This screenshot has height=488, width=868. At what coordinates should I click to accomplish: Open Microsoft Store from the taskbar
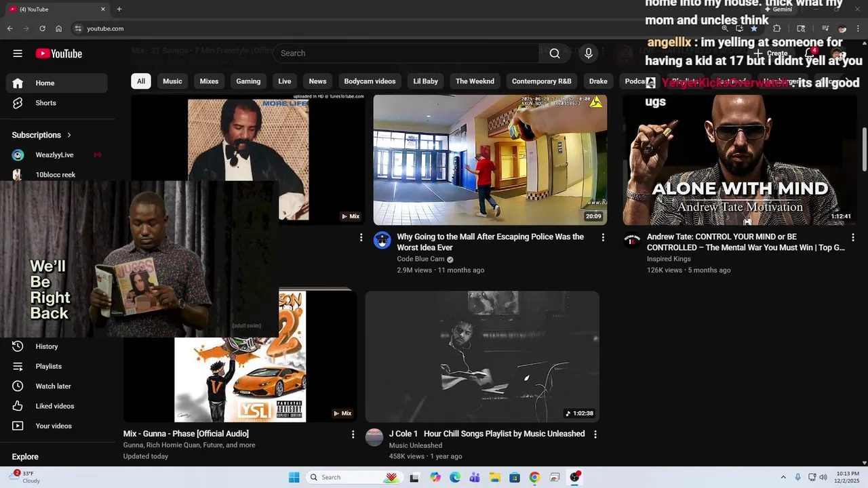point(515,477)
